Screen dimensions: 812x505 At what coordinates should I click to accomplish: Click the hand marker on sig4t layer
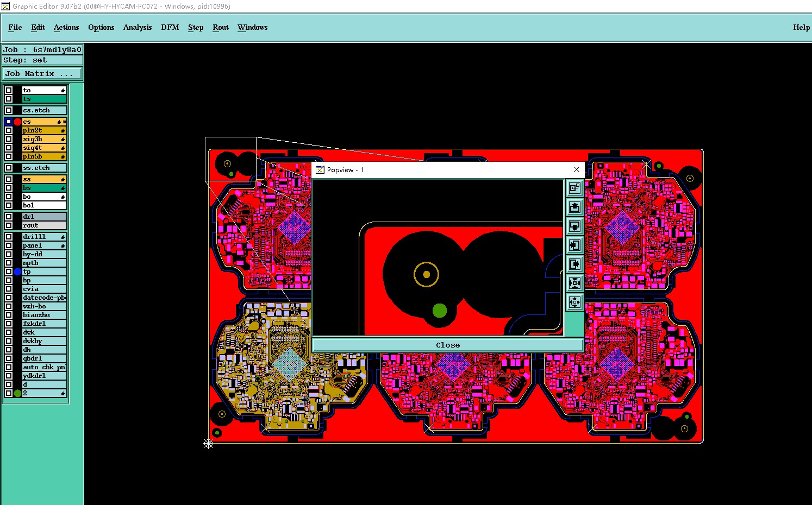pyautogui.click(x=63, y=148)
